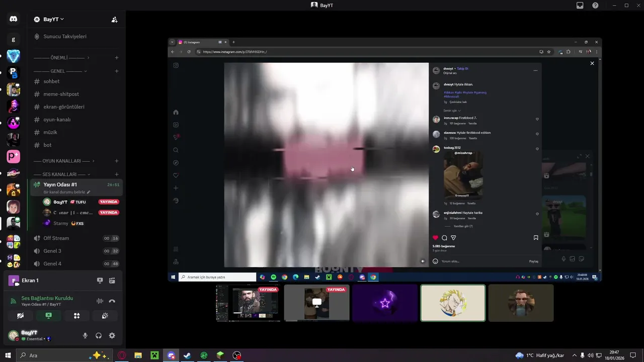Screen dimensions: 644x362
Task: Open the clips icon next to Ekran 1
Action: tap(112, 281)
